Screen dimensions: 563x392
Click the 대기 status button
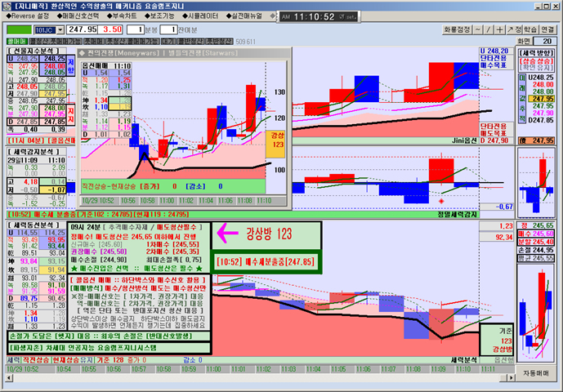(x=168, y=42)
